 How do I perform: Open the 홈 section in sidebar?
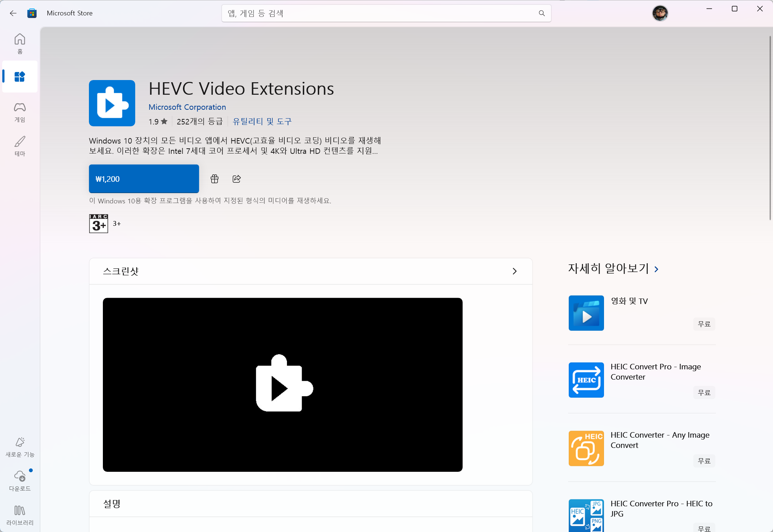tap(20, 43)
